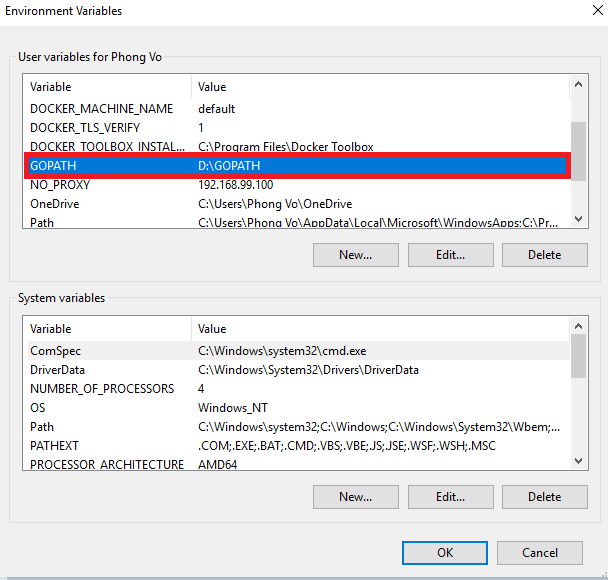Viewport: 608px width, 580px height.
Task: Confirm changes with the OK button
Action: pyautogui.click(x=445, y=552)
